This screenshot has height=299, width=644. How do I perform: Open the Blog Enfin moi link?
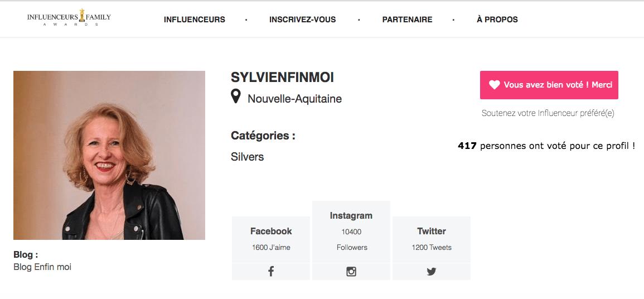click(42, 267)
